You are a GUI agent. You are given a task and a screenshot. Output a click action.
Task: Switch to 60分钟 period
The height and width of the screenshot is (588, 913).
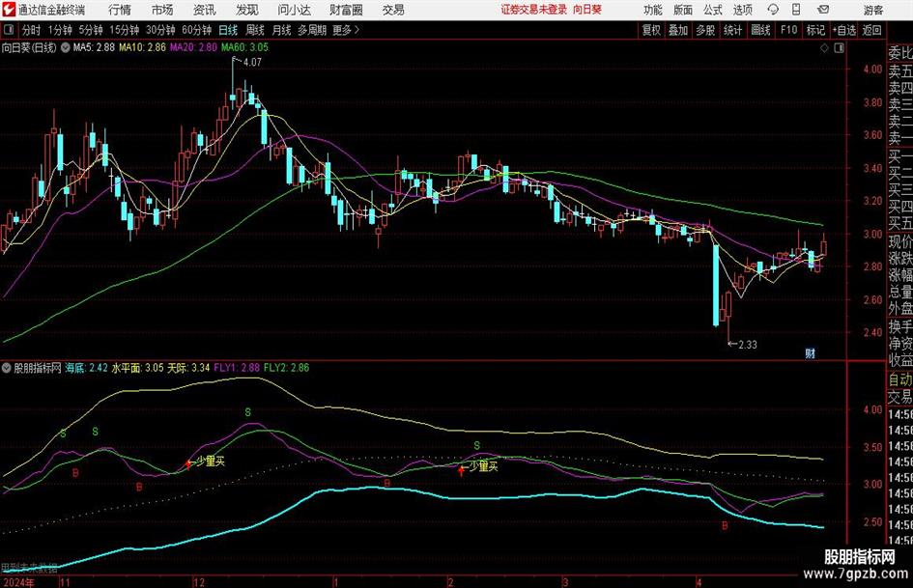(196, 30)
